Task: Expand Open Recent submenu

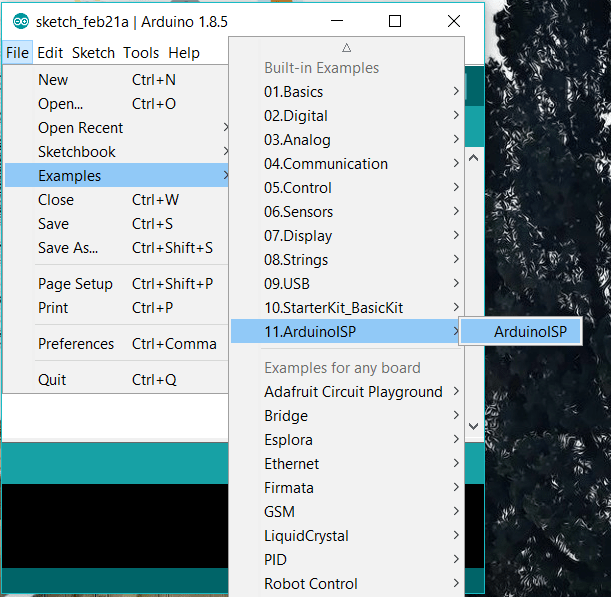Action: (117, 128)
